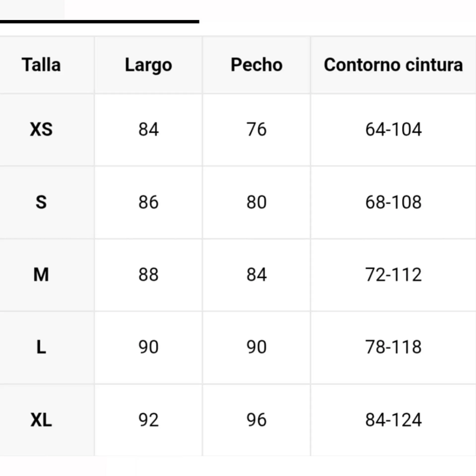The height and width of the screenshot is (476, 476).
Task: Click the Largo column header
Action: tap(148, 65)
